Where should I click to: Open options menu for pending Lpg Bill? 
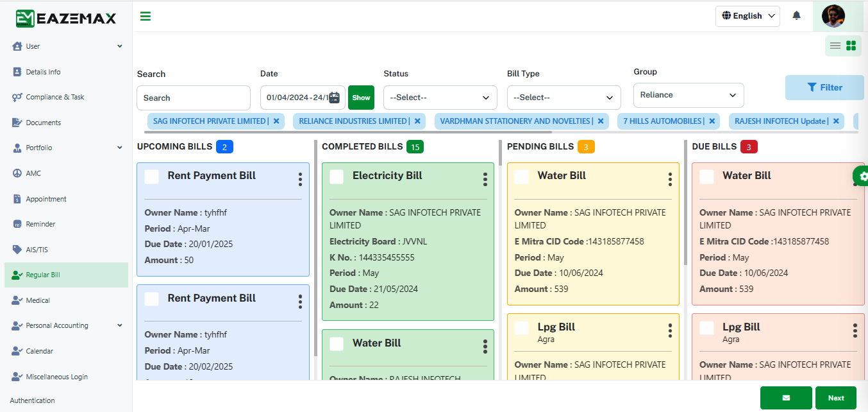point(670,330)
